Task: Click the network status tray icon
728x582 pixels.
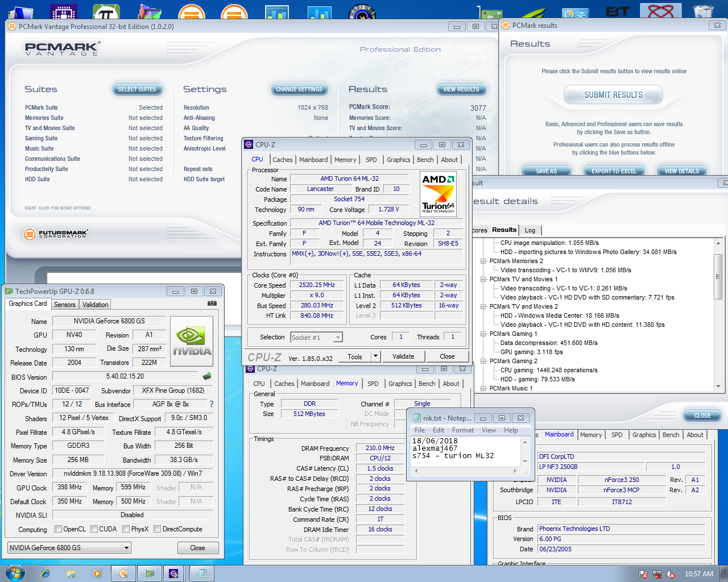Action: pyautogui.click(x=657, y=574)
